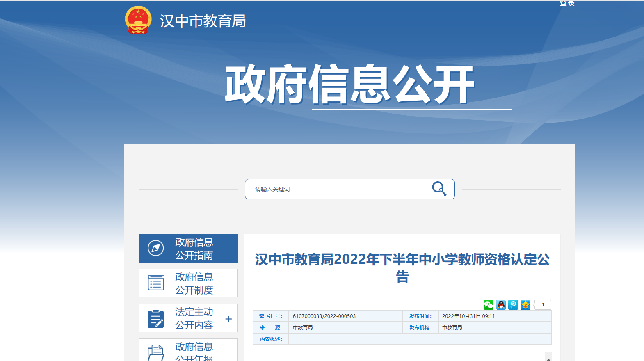
Task: Click the 2022年10月31日 publish time value
Action: [468, 316]
